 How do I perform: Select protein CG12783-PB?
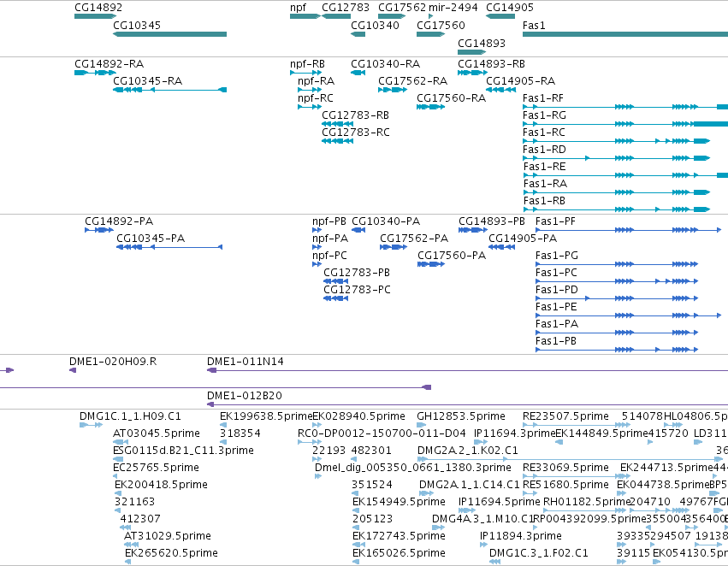357,273
